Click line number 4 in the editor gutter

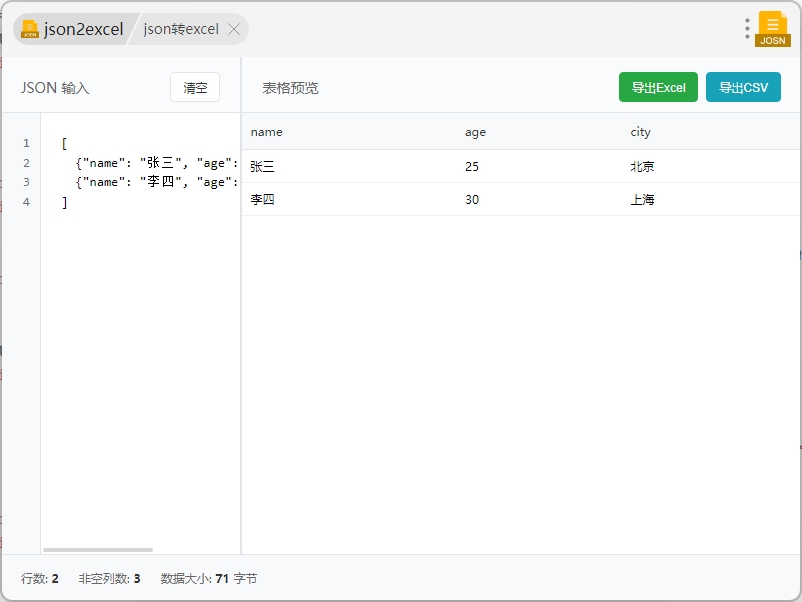point(26,202)
